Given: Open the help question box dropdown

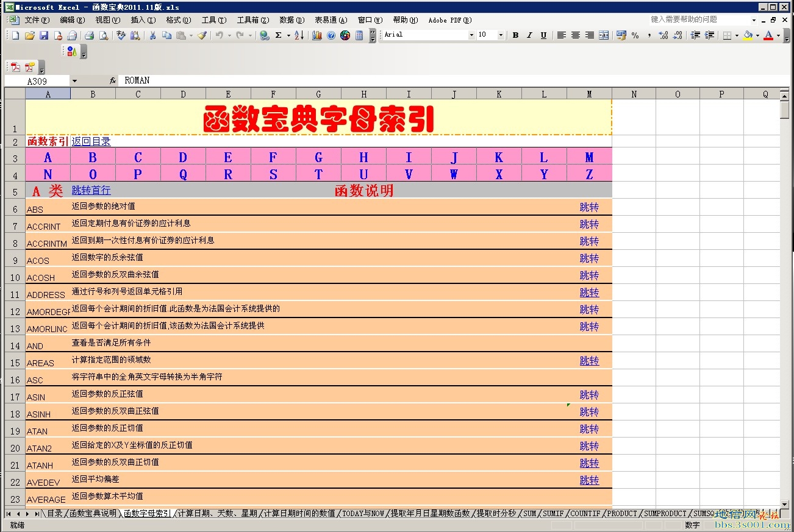Looking at the screenshot, I should [x=754, y=20].
